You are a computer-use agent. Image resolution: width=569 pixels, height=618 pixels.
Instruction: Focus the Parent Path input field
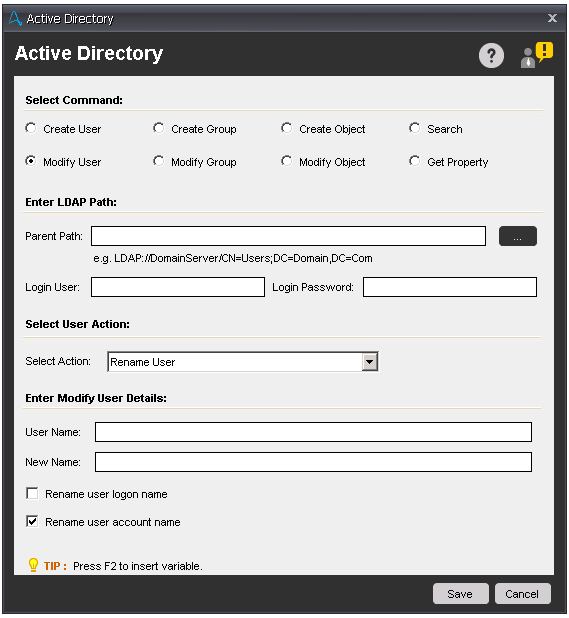pos(288,236)
